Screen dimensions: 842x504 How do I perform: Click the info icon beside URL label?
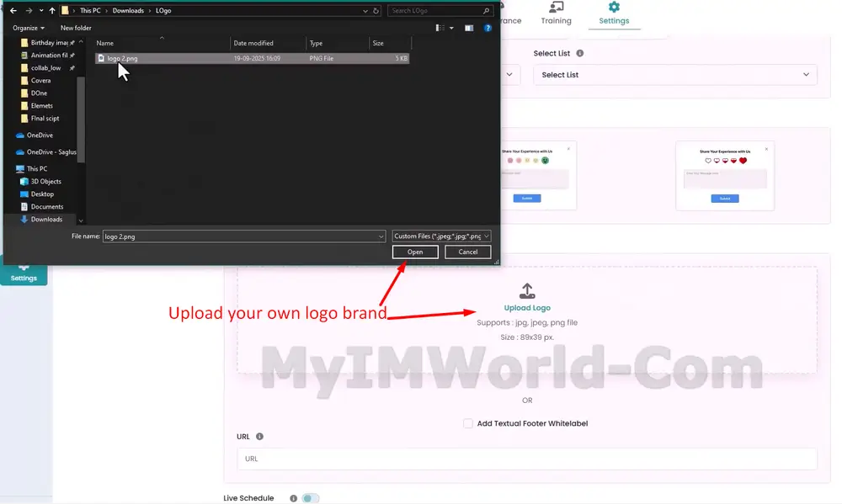(259, 437)
